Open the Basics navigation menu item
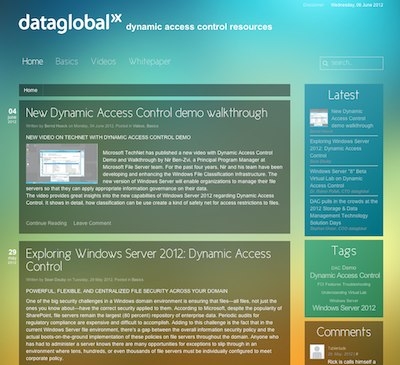The width and height of the screenshot is (400, 365). [67, 61]
